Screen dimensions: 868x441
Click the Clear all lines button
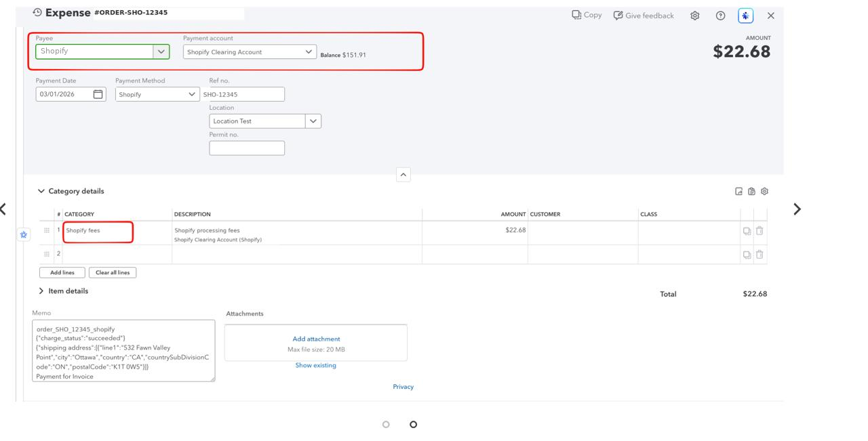(113, 272)
